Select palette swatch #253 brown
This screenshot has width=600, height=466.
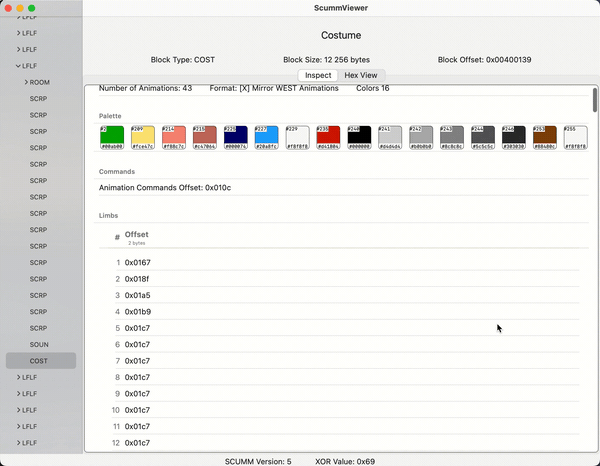[545, 137]
